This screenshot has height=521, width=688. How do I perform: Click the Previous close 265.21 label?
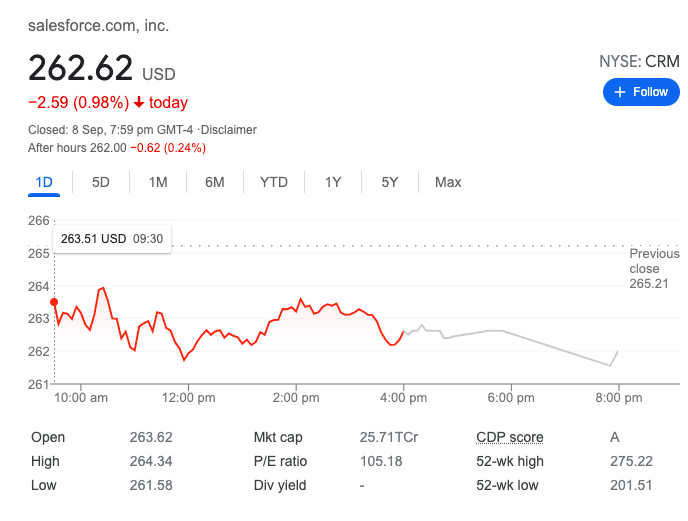click(654, 269)
